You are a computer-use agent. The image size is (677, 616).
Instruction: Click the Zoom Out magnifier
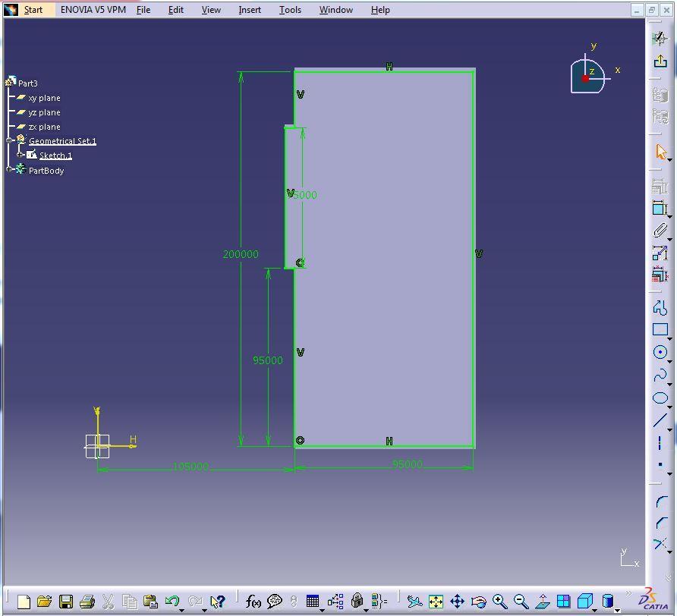tap(521, 601)
